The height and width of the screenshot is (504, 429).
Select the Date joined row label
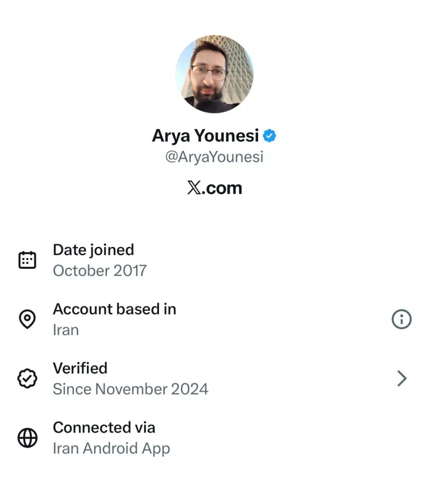tap(93, 250)
